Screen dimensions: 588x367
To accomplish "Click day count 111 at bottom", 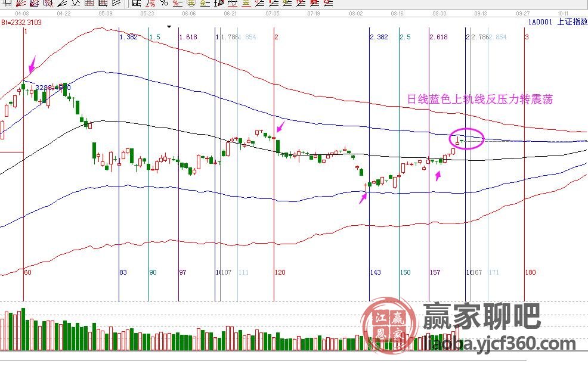I will click(x=243, y=272).
